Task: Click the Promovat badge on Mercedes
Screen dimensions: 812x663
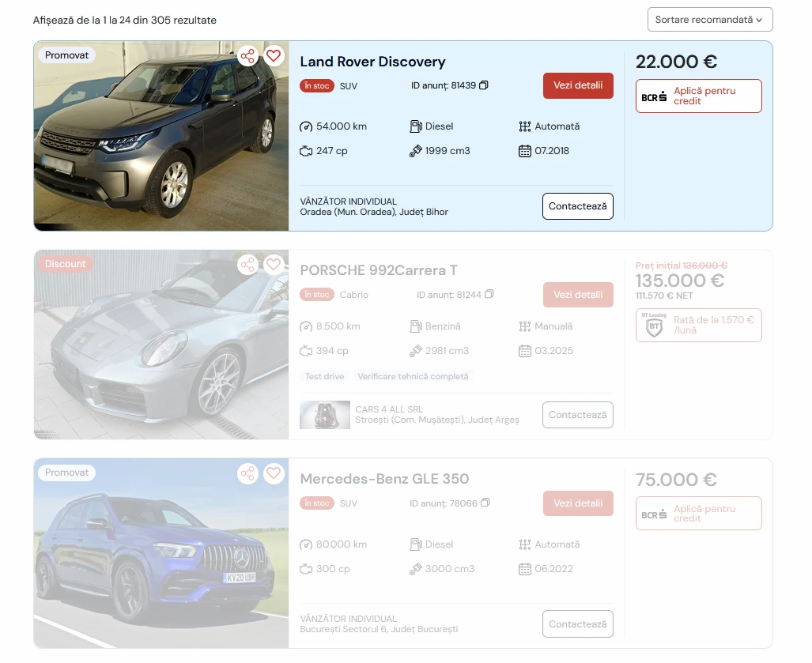Action: pos(66,473)
